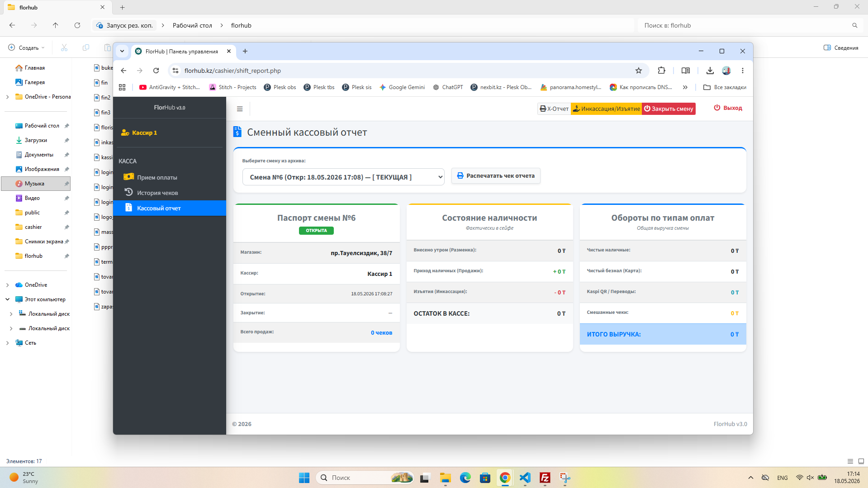This screenshot has height=488, width=868.
Task: Collapse Этот компьютер in Explorer
Action: [7, 299]
